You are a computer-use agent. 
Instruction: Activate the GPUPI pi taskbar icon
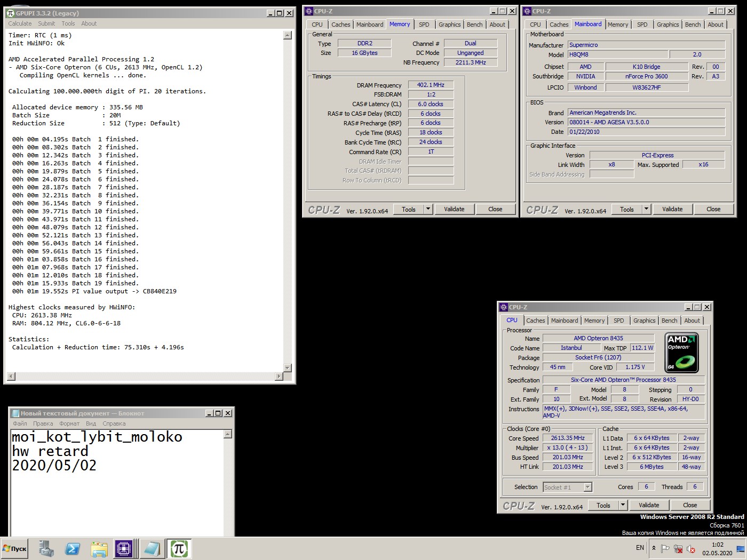[179, 549]
